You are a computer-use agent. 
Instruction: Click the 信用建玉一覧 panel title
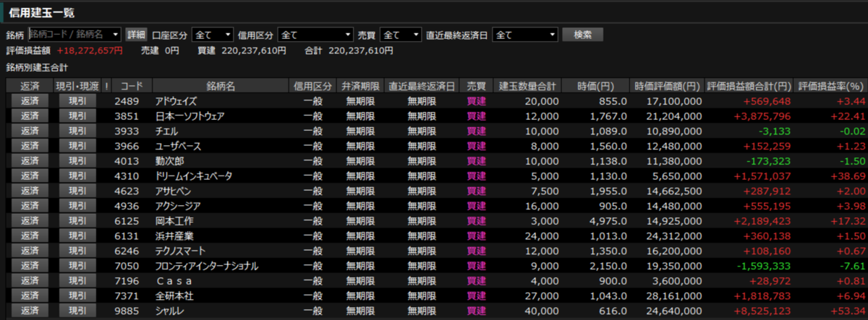pyautogui.click(x=41, y=12)
